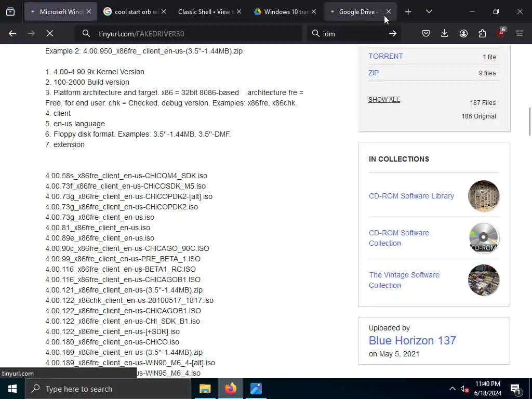The image size is (532, 399).
Task: Click CD-ROM Software Library thumbnail image
Action: [484, 196]
